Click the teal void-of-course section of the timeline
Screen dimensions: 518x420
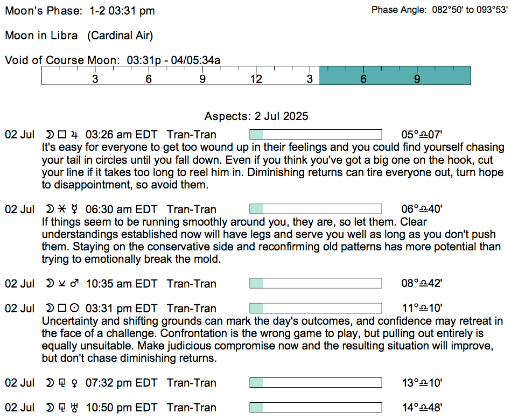(395, 75)
